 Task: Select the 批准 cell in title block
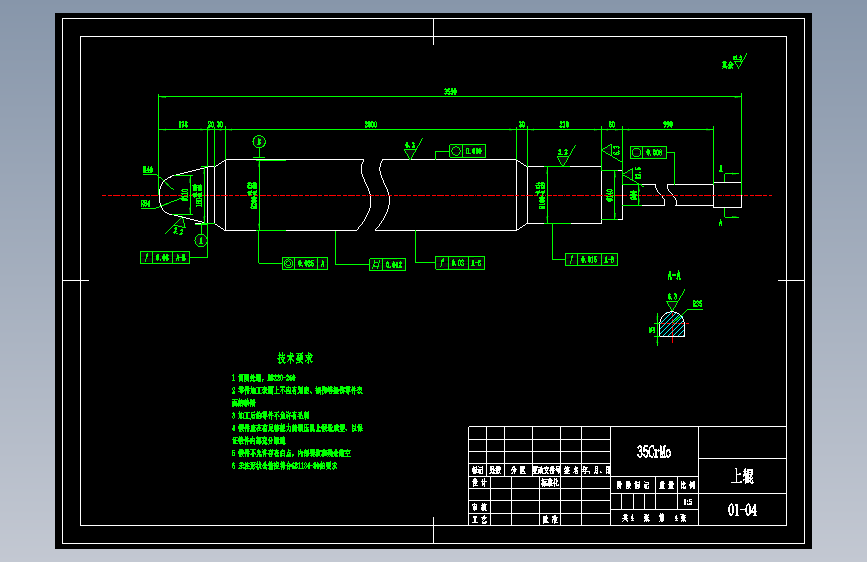click(x=550, y=519)
